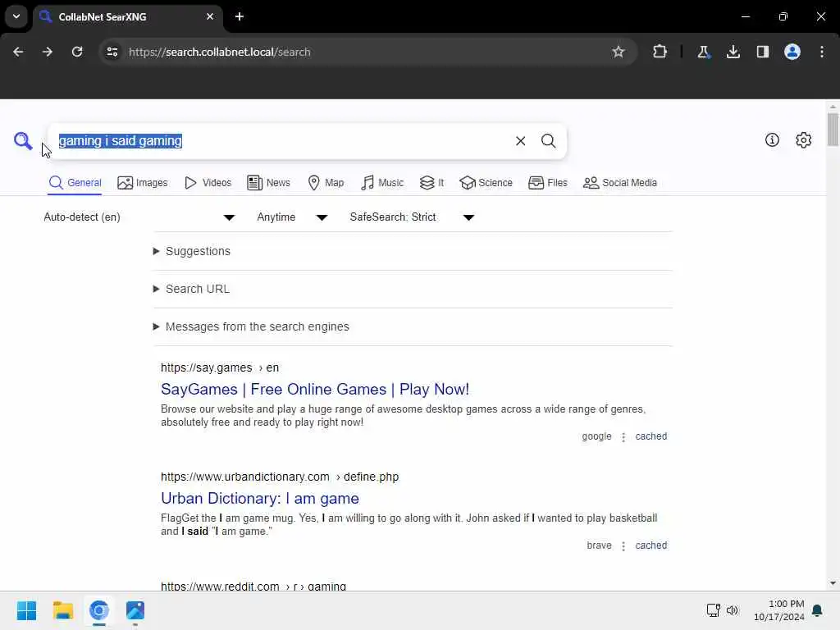840x630 pixels.
Task: Open SayGames Free Online Games result
Action: (x=315, y=389)
